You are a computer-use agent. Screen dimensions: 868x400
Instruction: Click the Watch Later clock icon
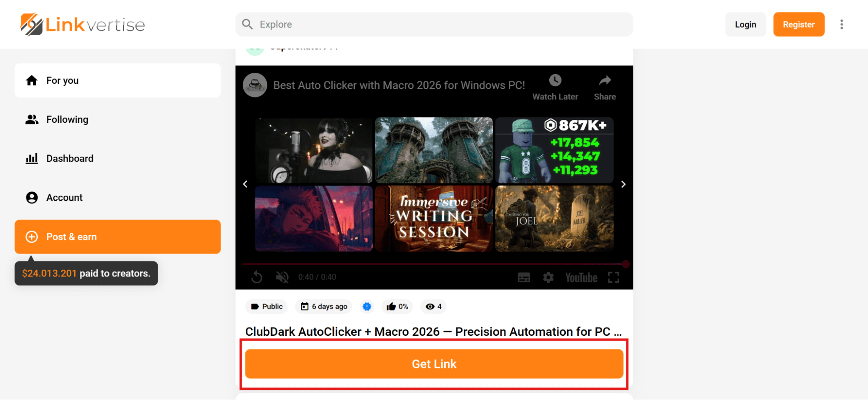(x=555, y=80)
